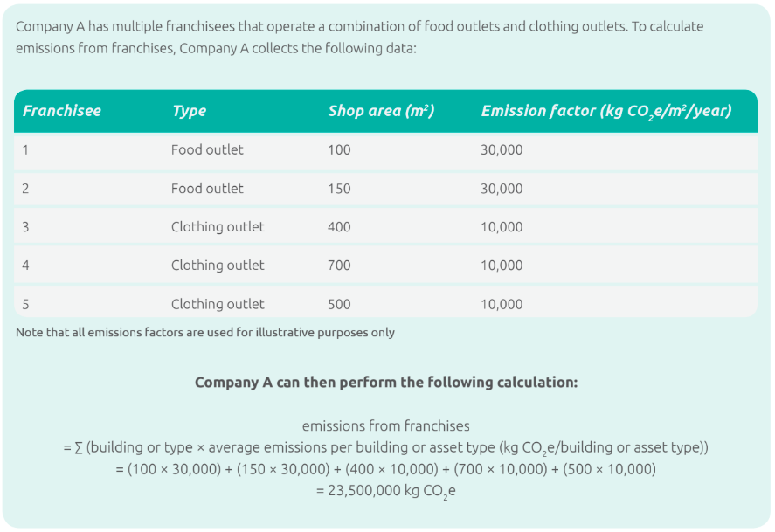Select franchisee 2 row number cell
Viewport: 775px width, 532px height.
coord(26,189)
